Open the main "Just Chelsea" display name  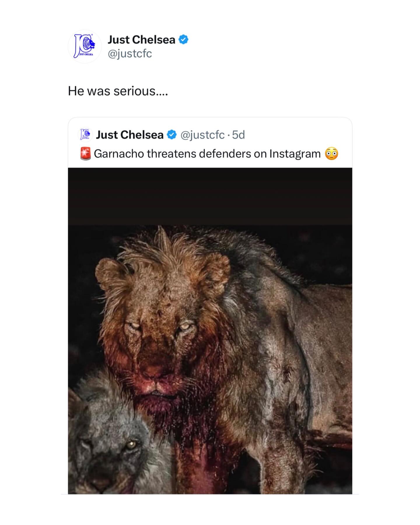[x=141, y=40]
